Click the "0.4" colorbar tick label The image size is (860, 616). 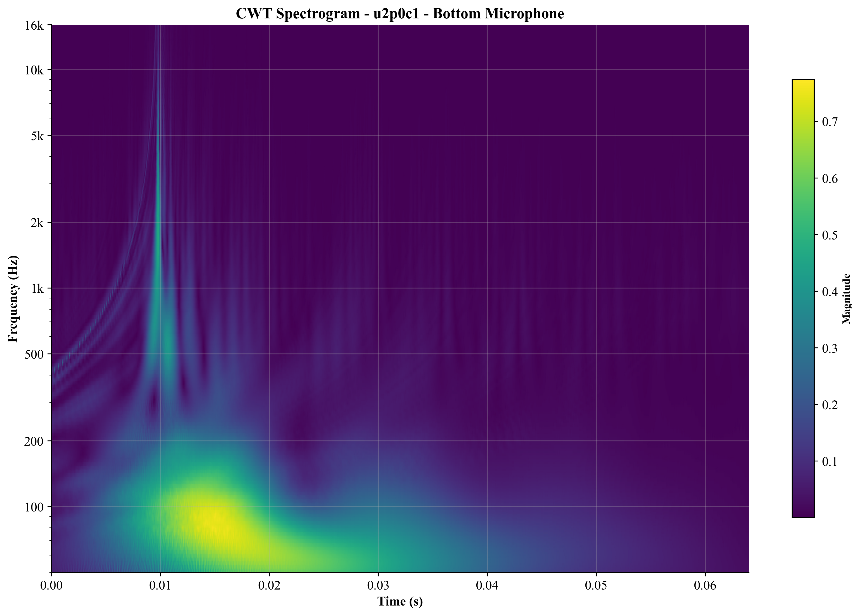pos(830,292)
